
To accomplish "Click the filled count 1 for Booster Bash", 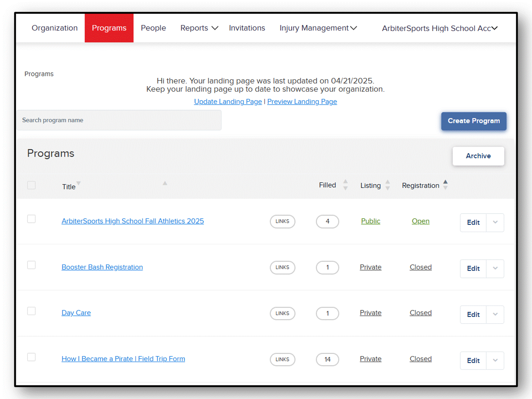I will 327,267.
